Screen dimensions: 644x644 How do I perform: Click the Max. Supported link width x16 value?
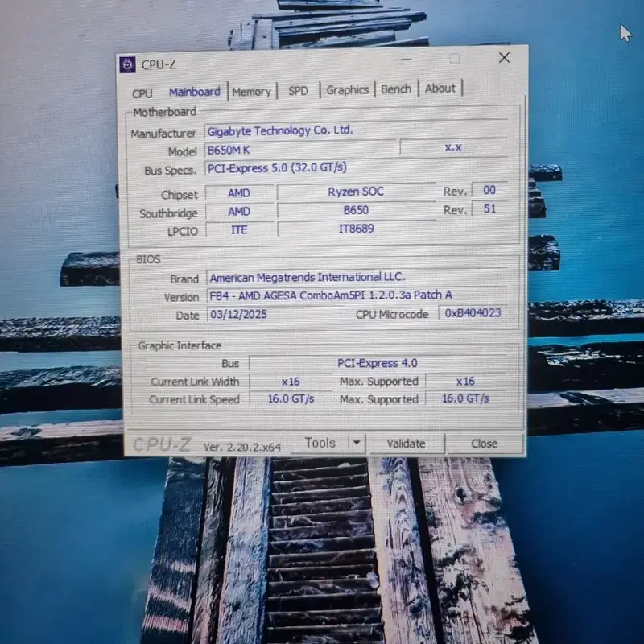click(466, 381)
